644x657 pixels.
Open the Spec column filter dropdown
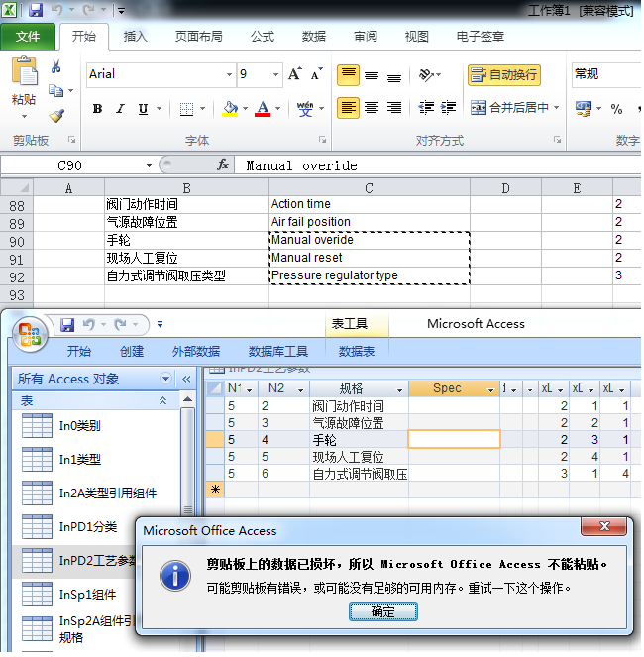(x=490, y=390)
